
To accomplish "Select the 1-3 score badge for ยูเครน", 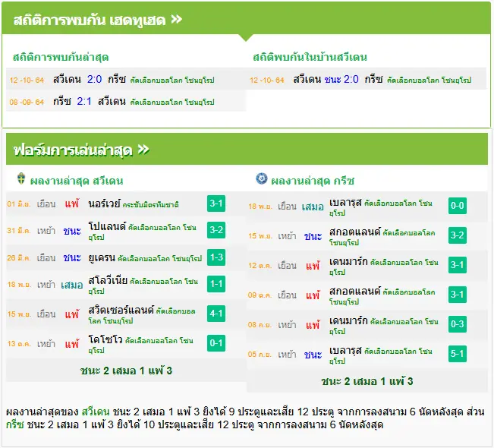I will (216, 257).
